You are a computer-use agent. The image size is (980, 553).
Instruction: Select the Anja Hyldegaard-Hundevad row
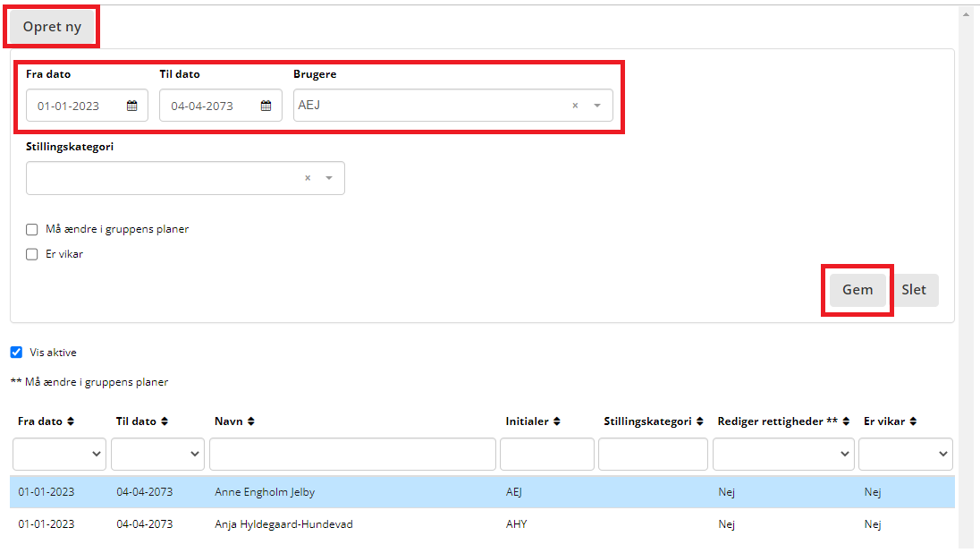[x=283, y=524]
